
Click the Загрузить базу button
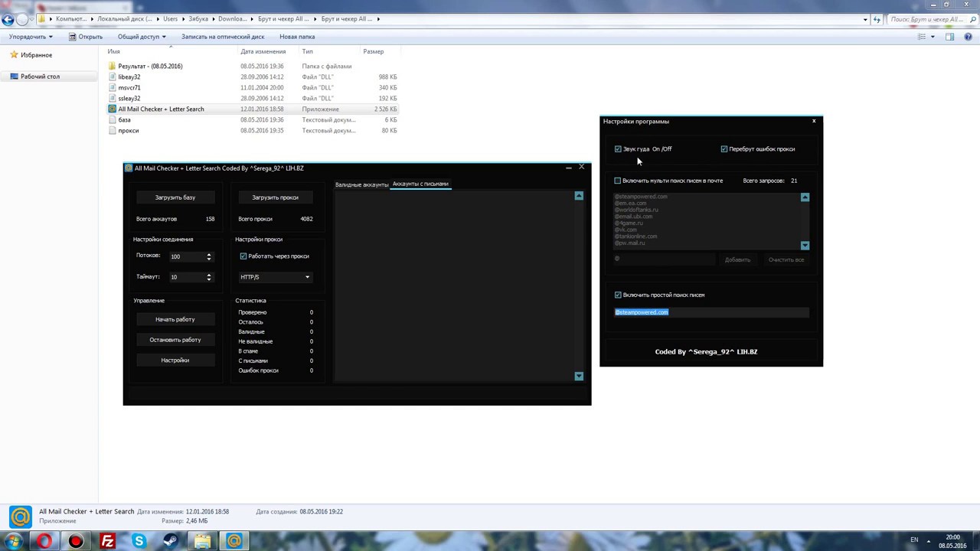tap(175, 197)
